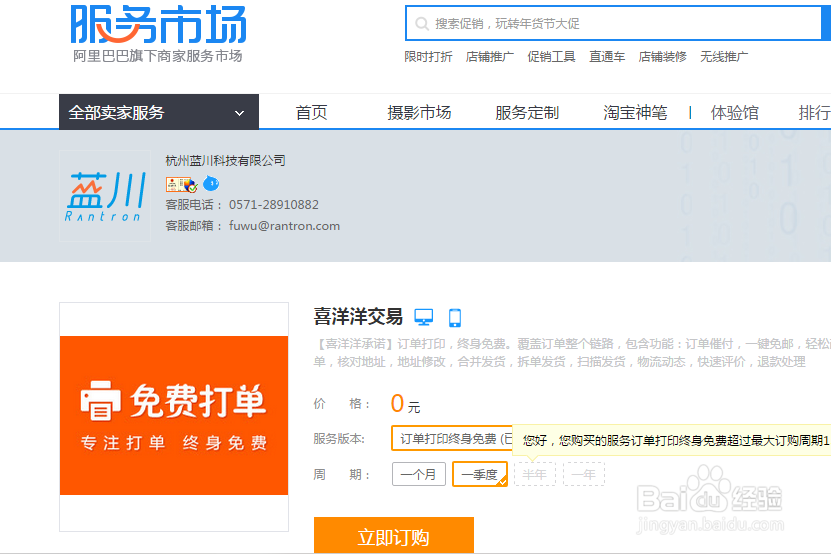Click the 无线推广 quick link
This screenshot has height=554, width=831.
tap(724, 57)
